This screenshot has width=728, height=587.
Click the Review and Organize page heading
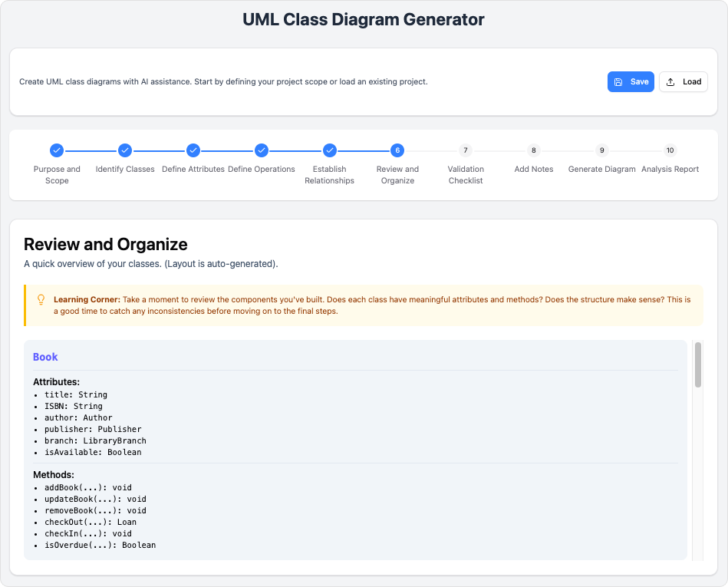105,244
